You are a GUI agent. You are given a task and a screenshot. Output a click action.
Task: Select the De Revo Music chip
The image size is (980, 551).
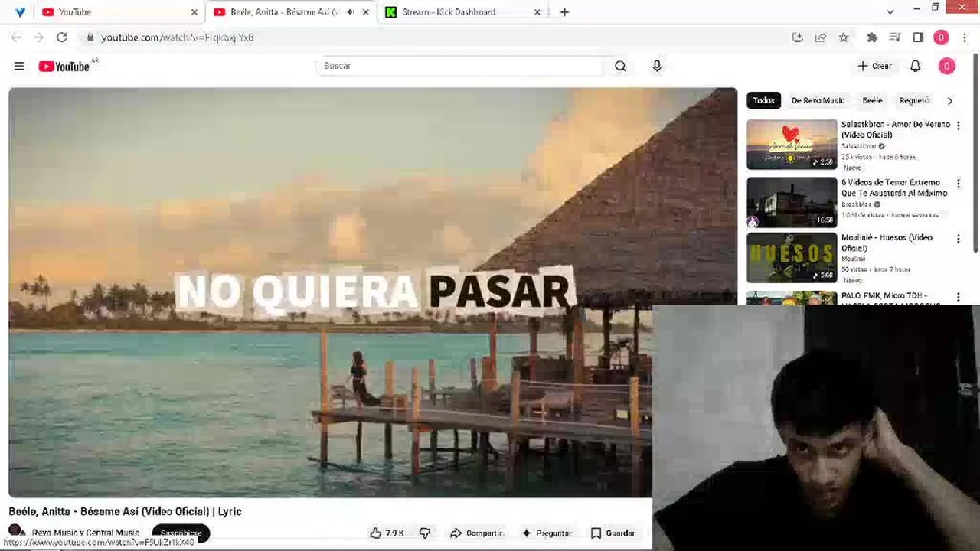point(818,100)
